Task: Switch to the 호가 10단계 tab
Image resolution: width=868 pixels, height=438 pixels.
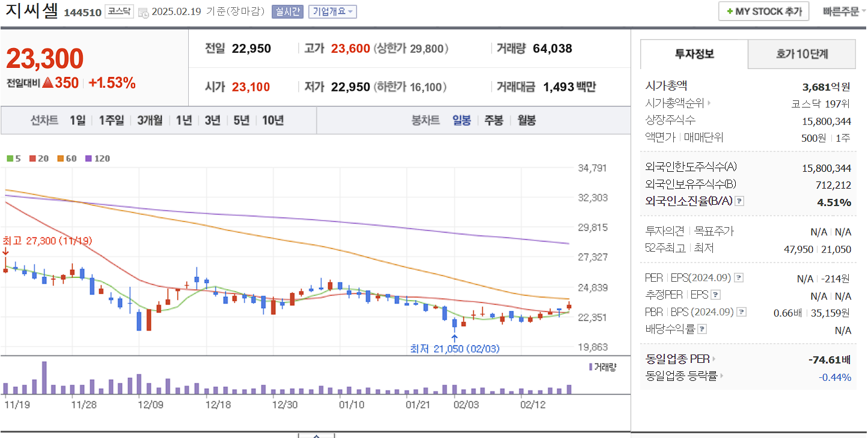Action: click(x=801, y=54)
